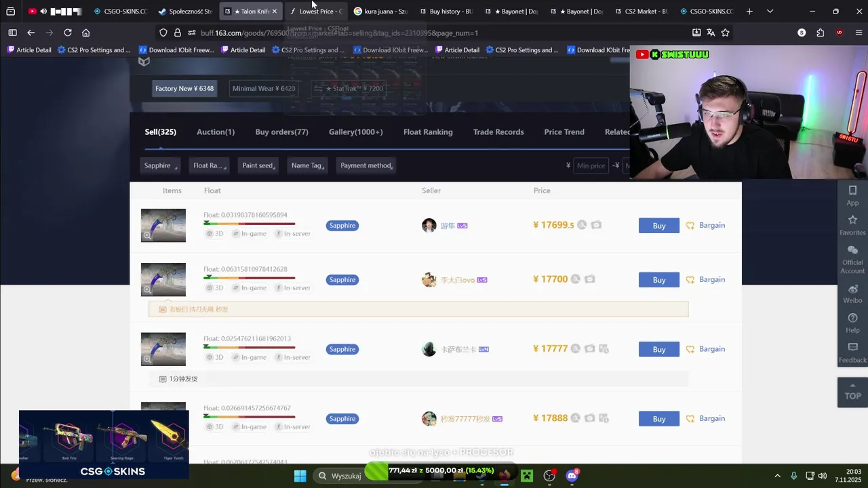Image resolution: width=868 pixels, height=488 pixels.
Task: Reload the page with the refresh icon
Action: [68, 33]
